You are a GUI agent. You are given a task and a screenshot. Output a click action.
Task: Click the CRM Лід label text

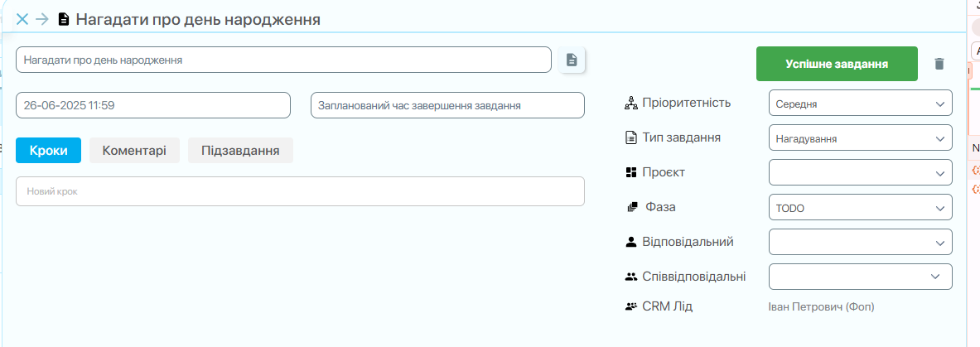pos(668,306)
